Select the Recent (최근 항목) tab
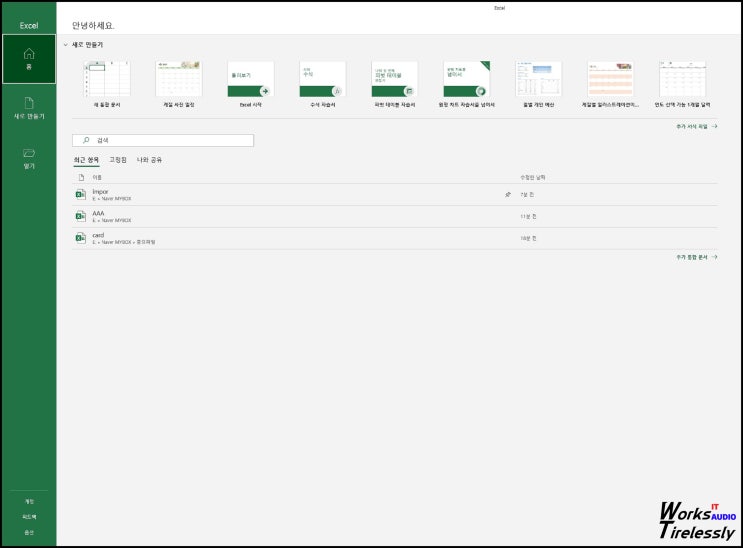Screen dimensions: 743x548 click(x=86, y=160)
